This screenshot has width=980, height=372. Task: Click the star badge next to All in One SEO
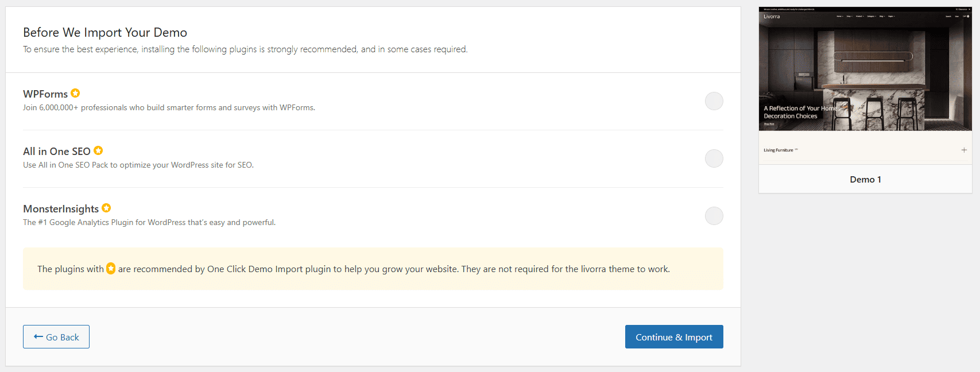98,150
